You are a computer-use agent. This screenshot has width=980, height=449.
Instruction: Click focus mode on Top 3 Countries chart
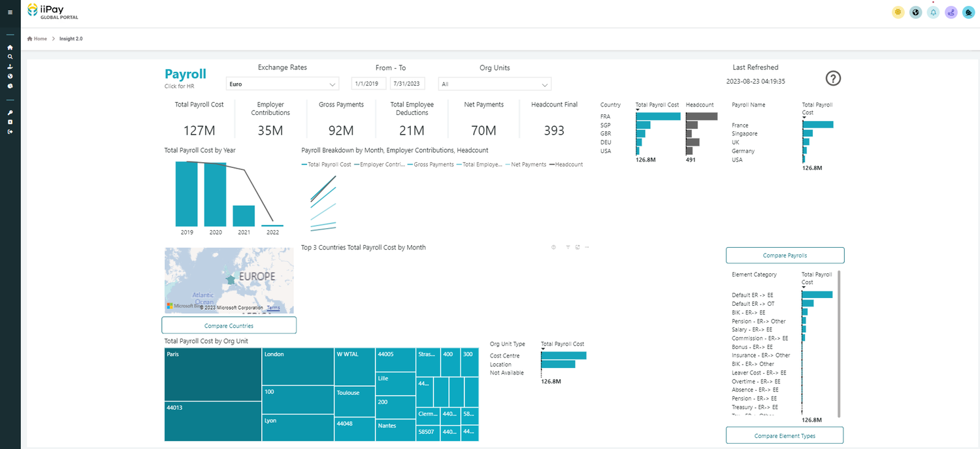(577, 247)
